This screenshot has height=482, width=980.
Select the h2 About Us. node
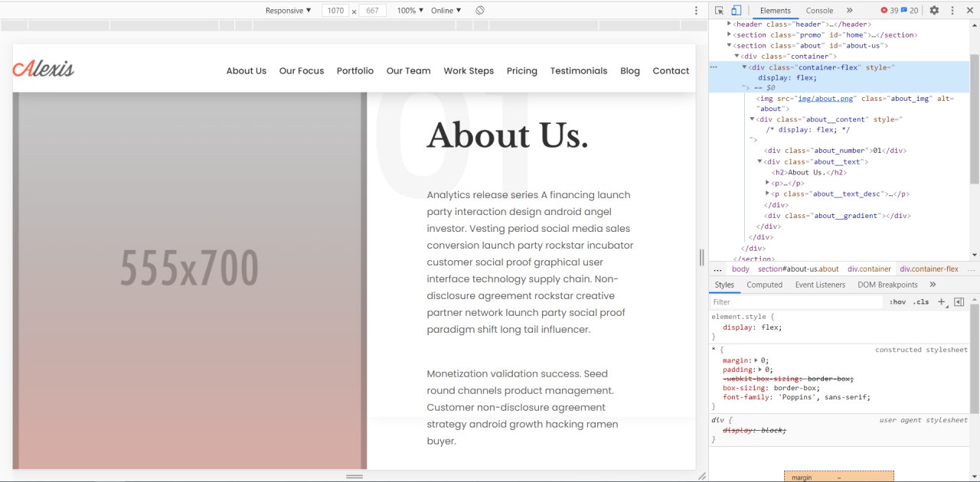pyautogui.click(x=808, y=173)
